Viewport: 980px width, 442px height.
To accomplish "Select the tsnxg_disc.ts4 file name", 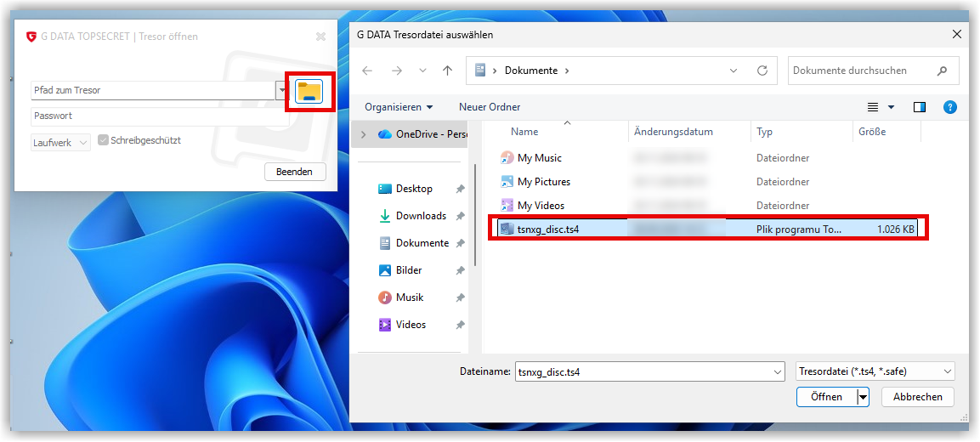I will [548, 229].
